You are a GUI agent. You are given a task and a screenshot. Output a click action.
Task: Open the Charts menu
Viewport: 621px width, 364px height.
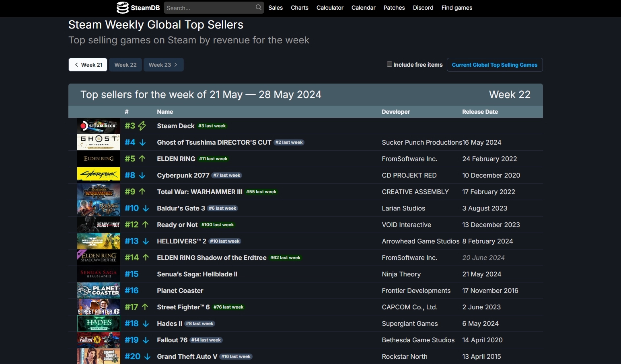(x=300, y=8)
